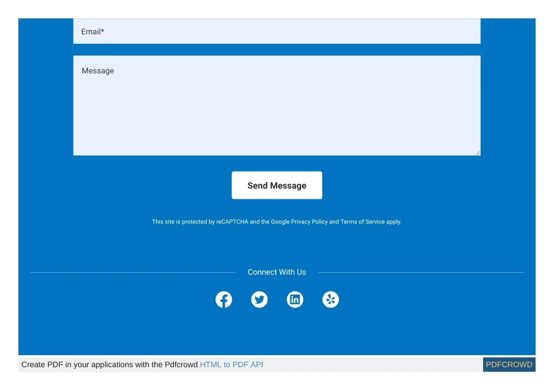The width and height of the screenshot is (554, 392).
Task: Grab the Message box resize handle
Action: tap(478, 153)
